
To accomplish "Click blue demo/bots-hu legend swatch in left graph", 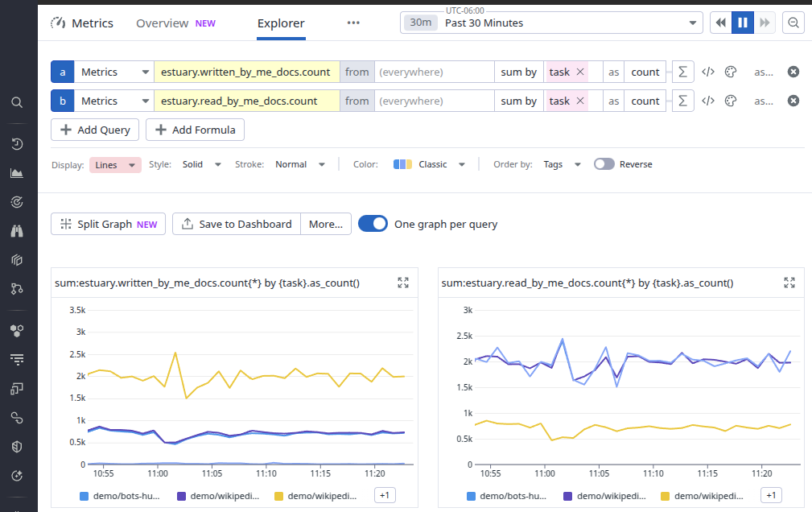I will point(84,496).
